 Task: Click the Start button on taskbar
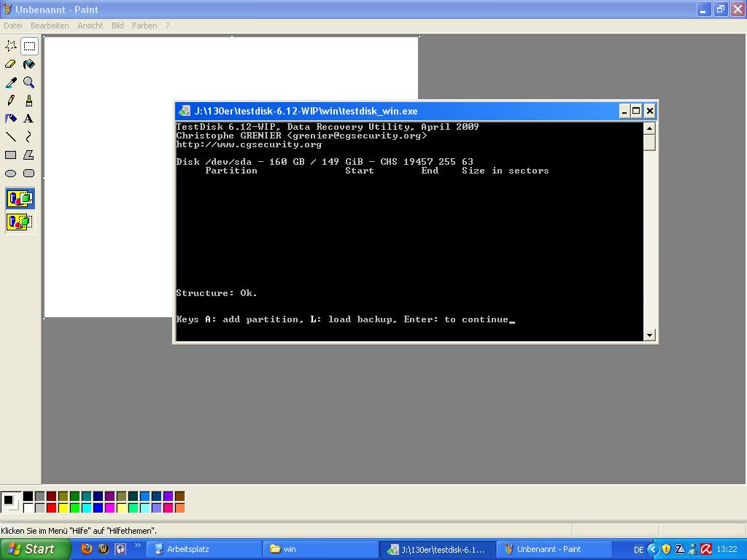pyautogui.click(x=35, y=549)
